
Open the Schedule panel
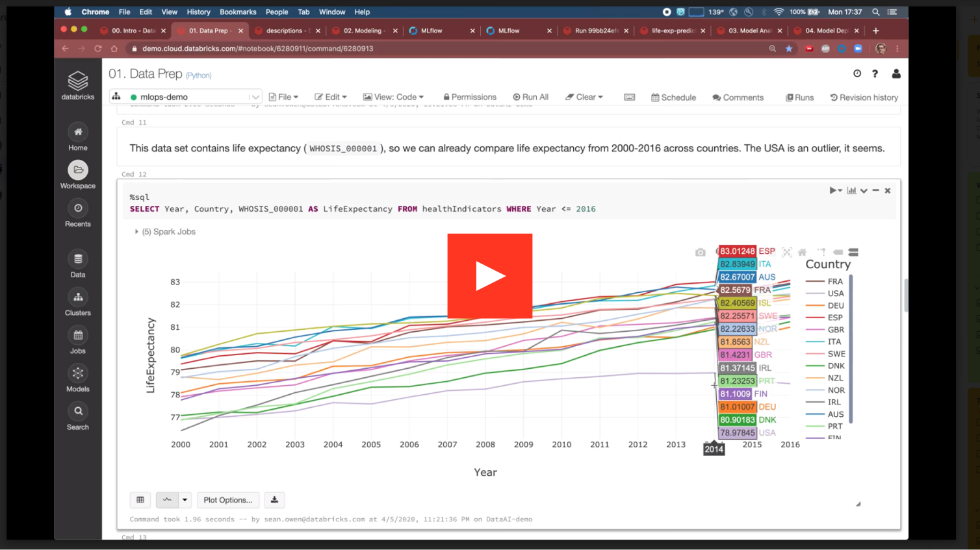[x=673, y=97]
